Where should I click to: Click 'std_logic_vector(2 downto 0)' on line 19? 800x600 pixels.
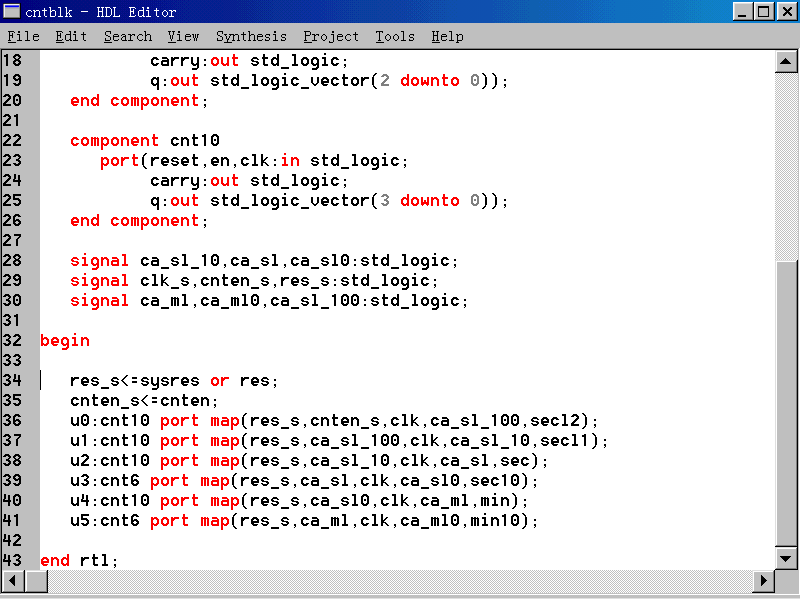tap(349, 81)
